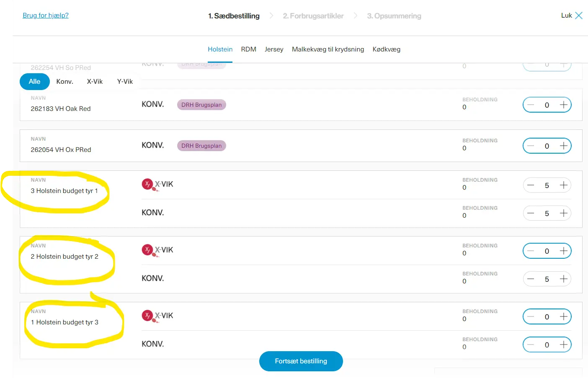Edit quantity field for KONV. budget tyr 1

pyautogui.click(x=547, y=213)
